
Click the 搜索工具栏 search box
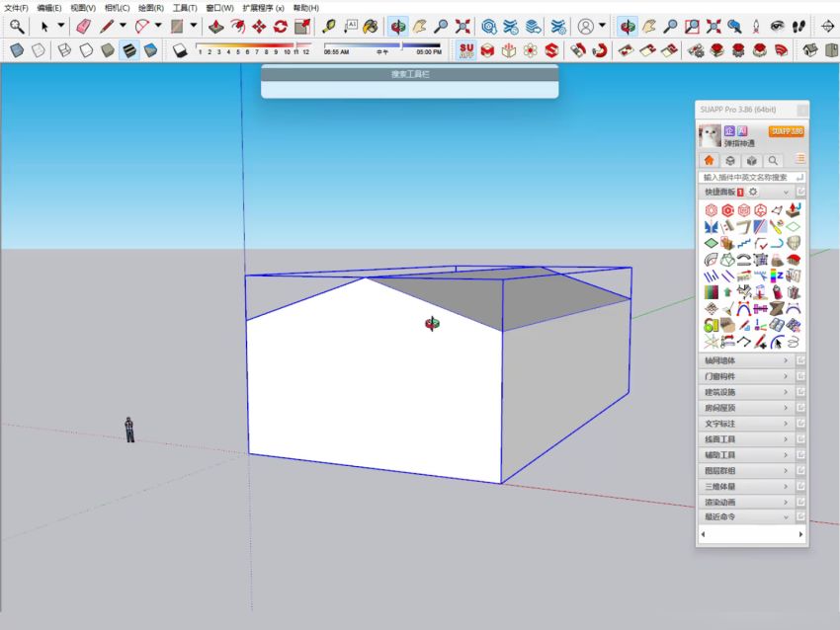[410, 90]
